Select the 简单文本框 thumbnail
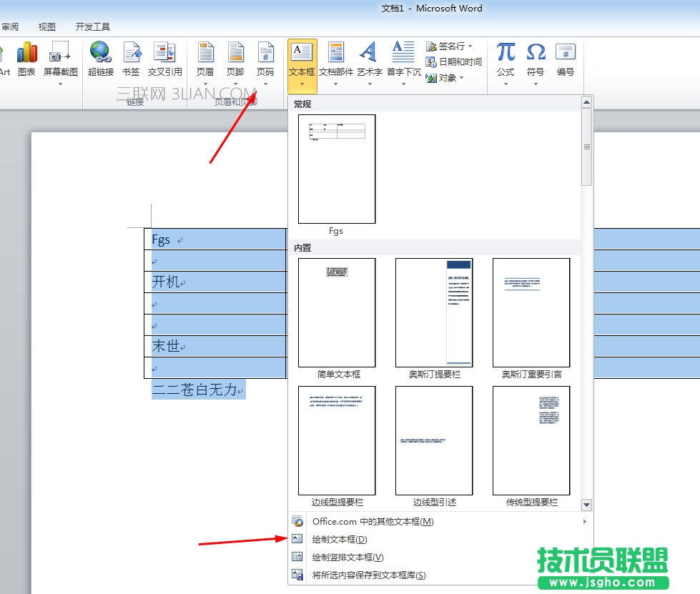Image resolution: width=700 pixels, height=594 pixels. pyautogui.click(x=336, y=312)
